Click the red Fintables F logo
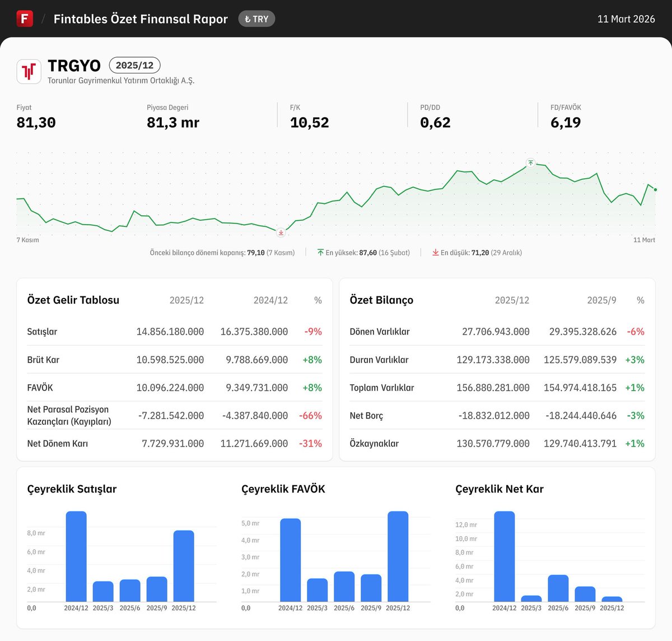The width and height of the screenshot is (672, 641). pyautogui.click(x=25, y=18)
